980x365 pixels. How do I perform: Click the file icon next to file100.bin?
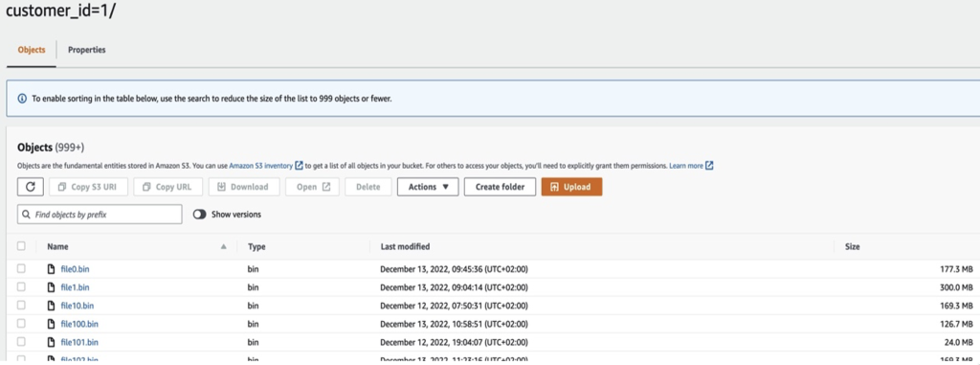[52, 324]
